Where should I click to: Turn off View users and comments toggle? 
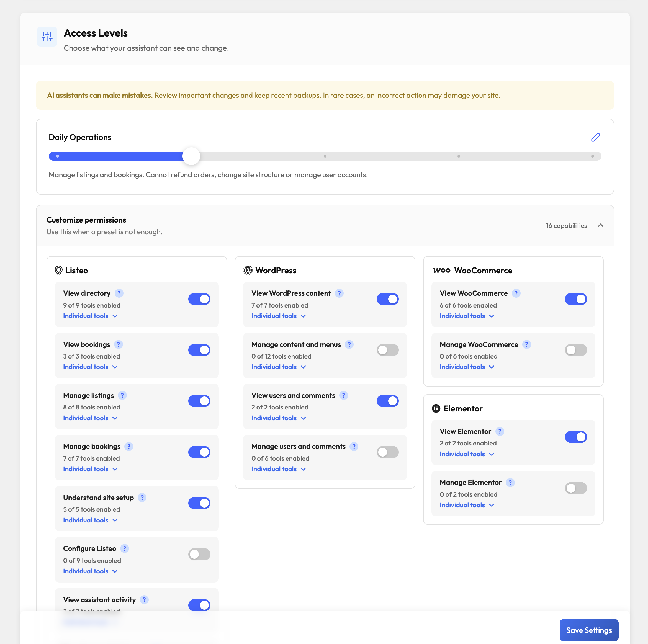[x=388, y=401]
